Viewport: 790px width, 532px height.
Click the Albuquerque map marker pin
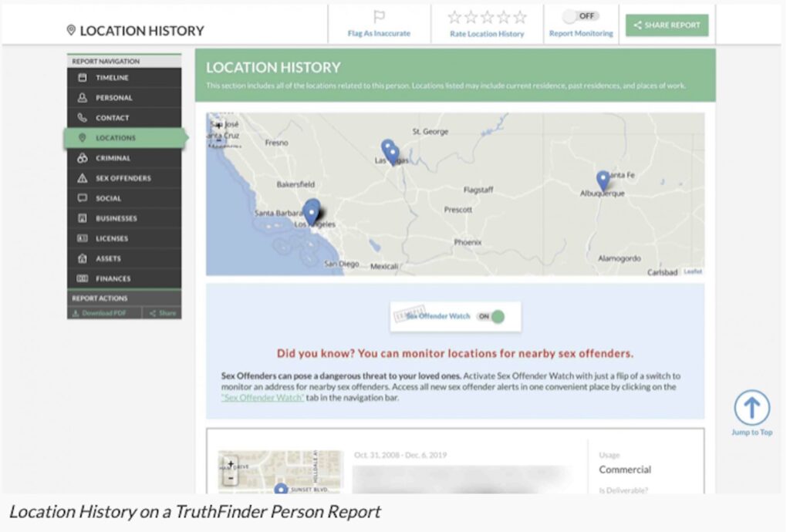(x=603, y=180)
